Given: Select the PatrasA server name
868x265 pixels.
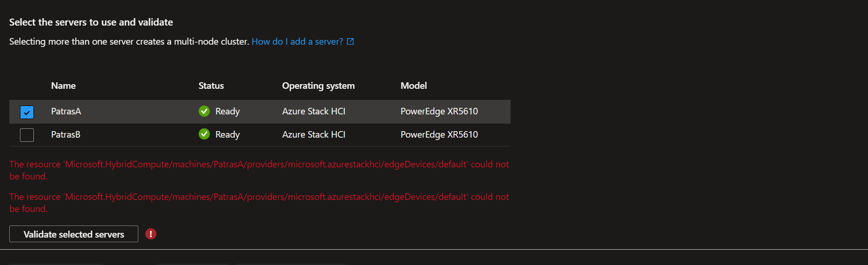Looking at the screenshot, I should [66, 111].
